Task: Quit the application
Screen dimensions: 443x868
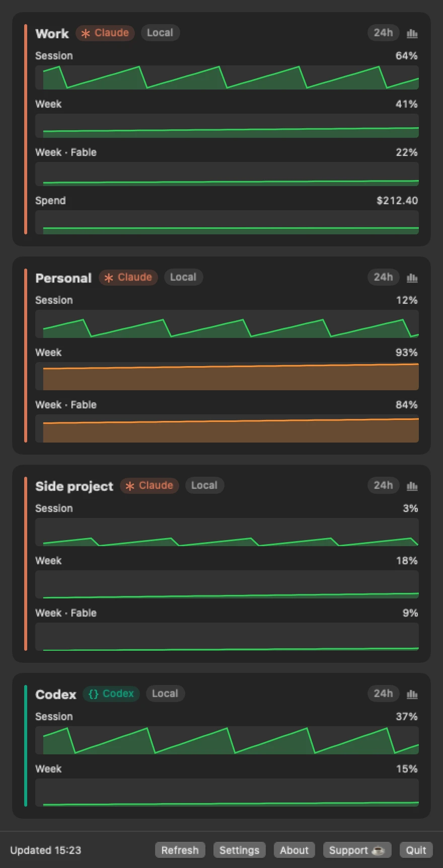Action: click(x=416, y=850)
